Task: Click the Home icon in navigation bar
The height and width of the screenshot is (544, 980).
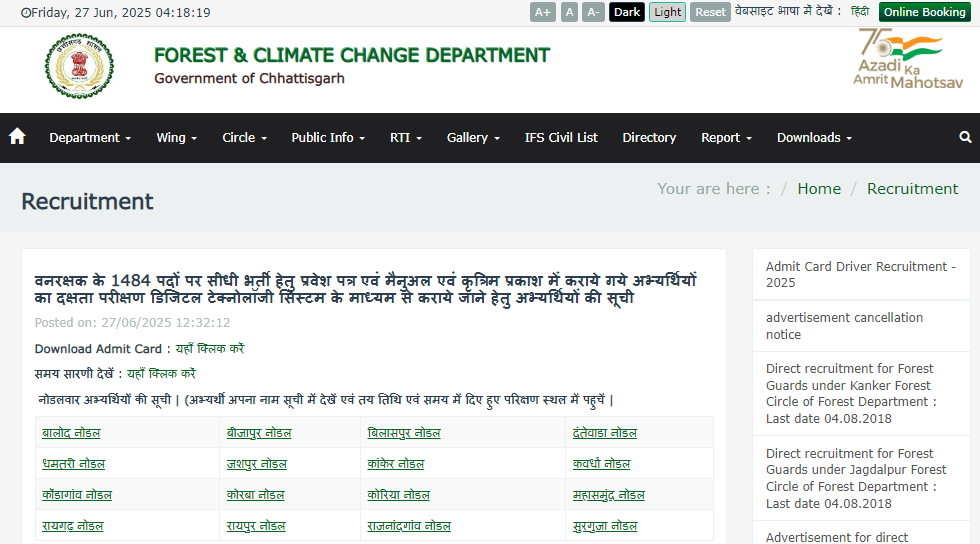Action: point(17,137)
